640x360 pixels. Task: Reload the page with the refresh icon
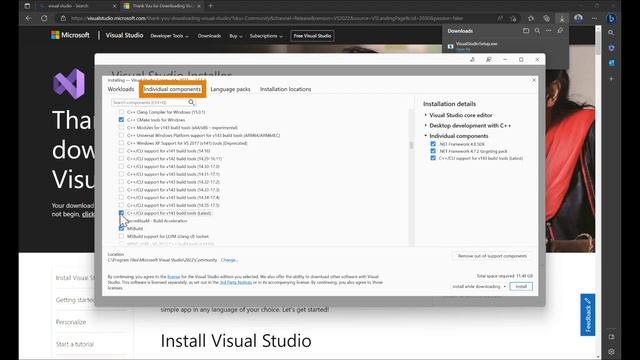44,18
